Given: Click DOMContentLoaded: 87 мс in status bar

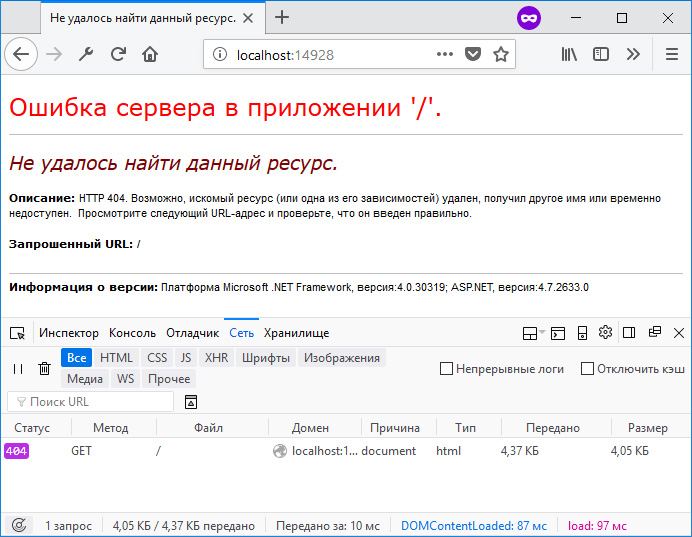Looking at the screenshot, I should pos(474,526).
